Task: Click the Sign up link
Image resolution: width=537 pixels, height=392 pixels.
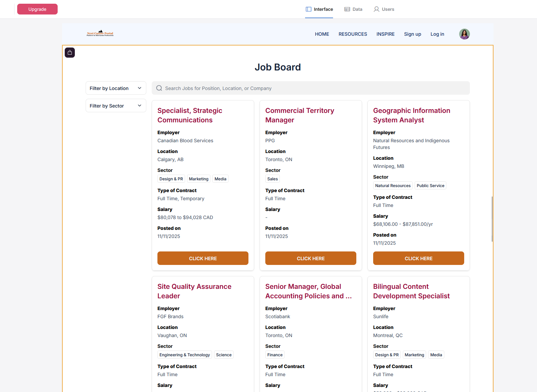Action: point(412,34)
